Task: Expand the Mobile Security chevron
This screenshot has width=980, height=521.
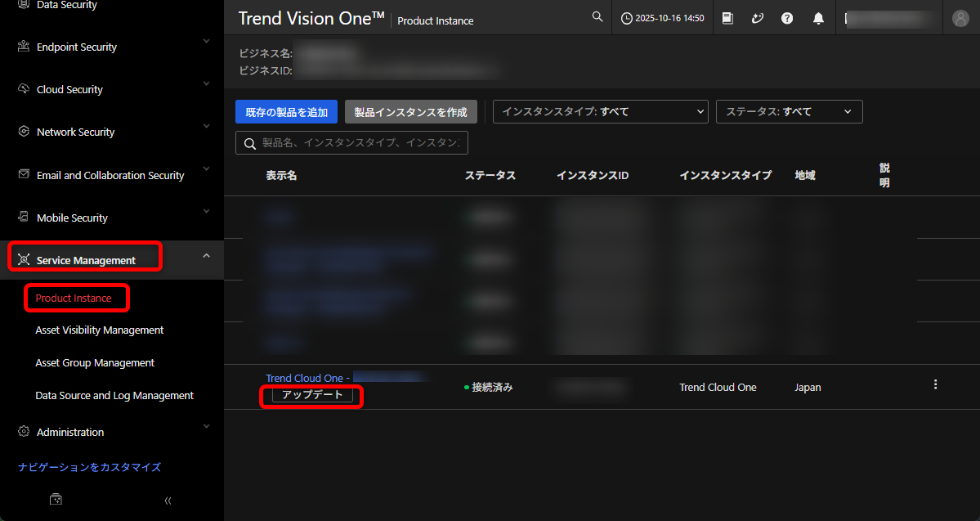Action: (206, 211)
